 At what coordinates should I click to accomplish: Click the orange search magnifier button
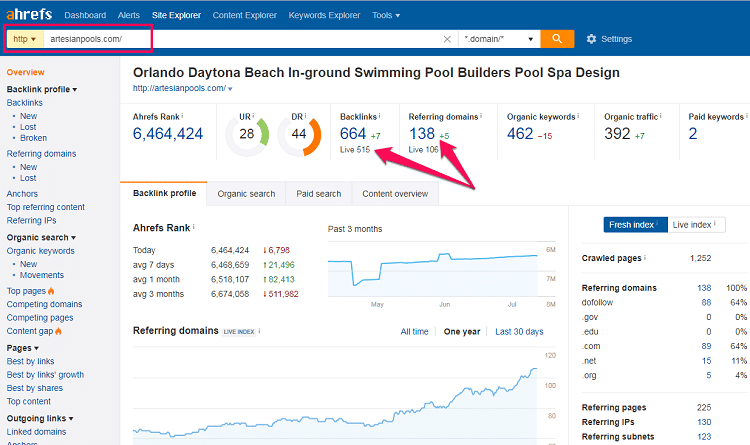557,39
